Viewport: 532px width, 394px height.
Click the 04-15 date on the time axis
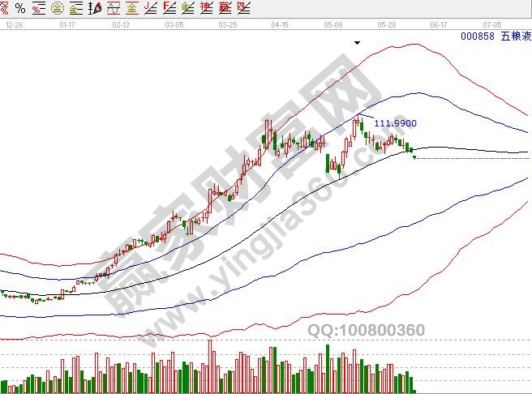click(280, 25)
